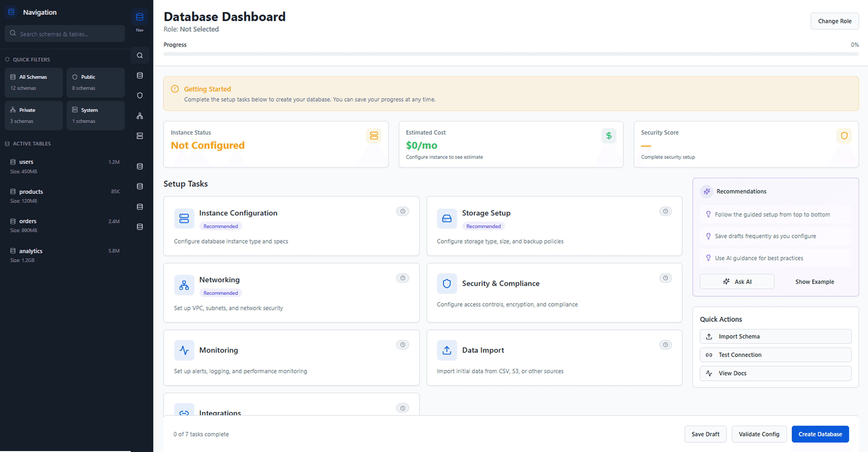Click the search icon in the sidebar strip
Image resolution: width=868 pixels, height=452 pixels.
pyautogui.click(x=139, y=55)
